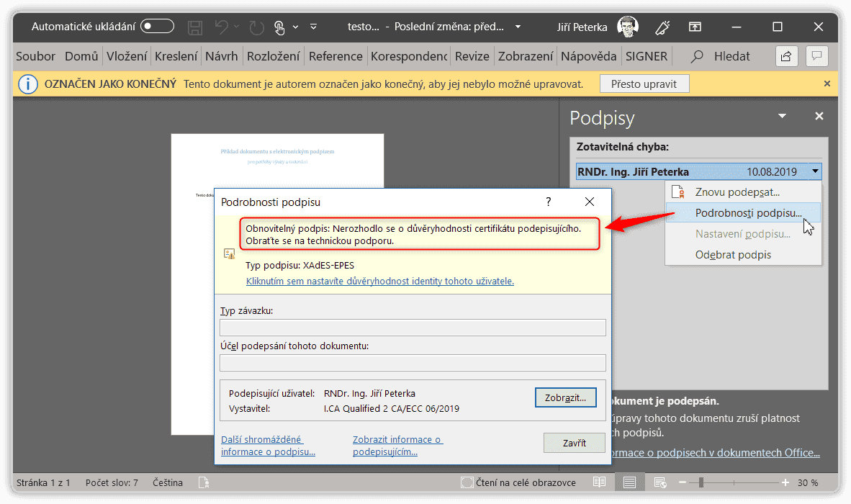851x504 pixels.
Task: Open Zobrazit informace o podepisujícím link
Action: (398, 446)
